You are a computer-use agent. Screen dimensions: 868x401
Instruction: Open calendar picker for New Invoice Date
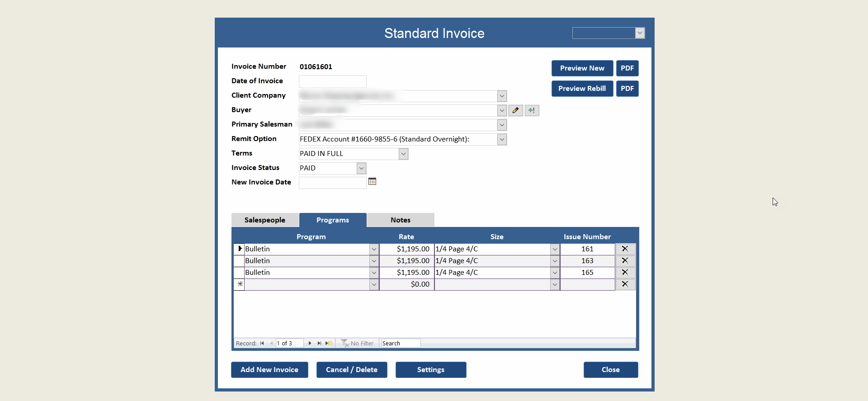pos(372,182)
